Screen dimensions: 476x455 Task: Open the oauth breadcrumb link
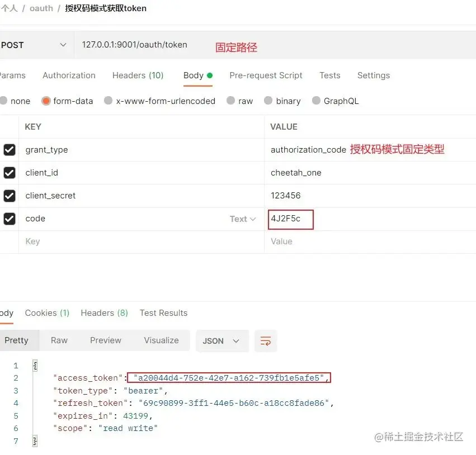pyautogui.click(x=41, y=8)
